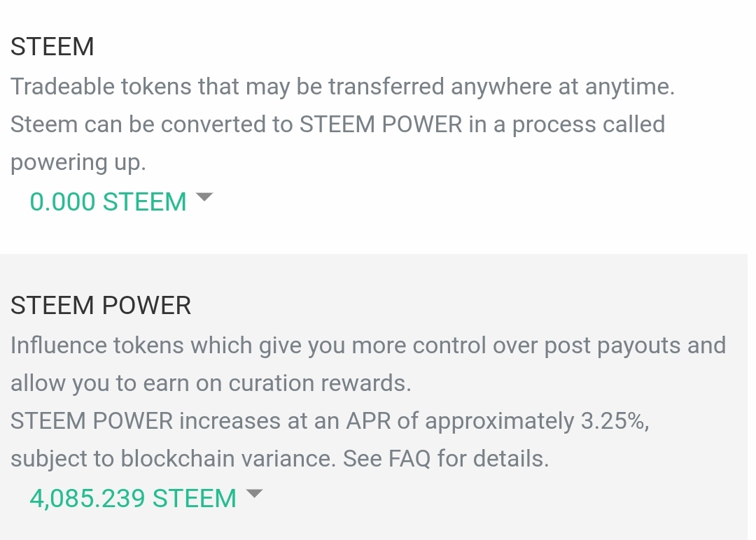Click the 'Steem can be converted' sentence

click(x=337, y=125)
